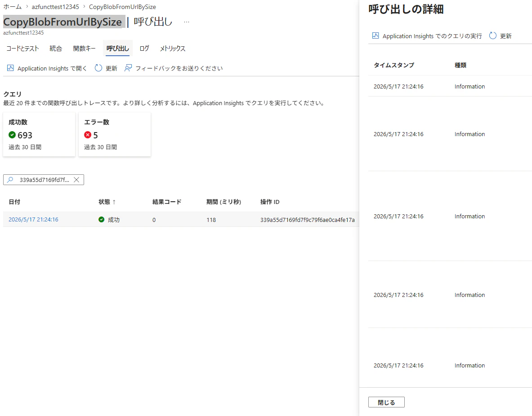Click the 成功数 card

tap(39, 134)
